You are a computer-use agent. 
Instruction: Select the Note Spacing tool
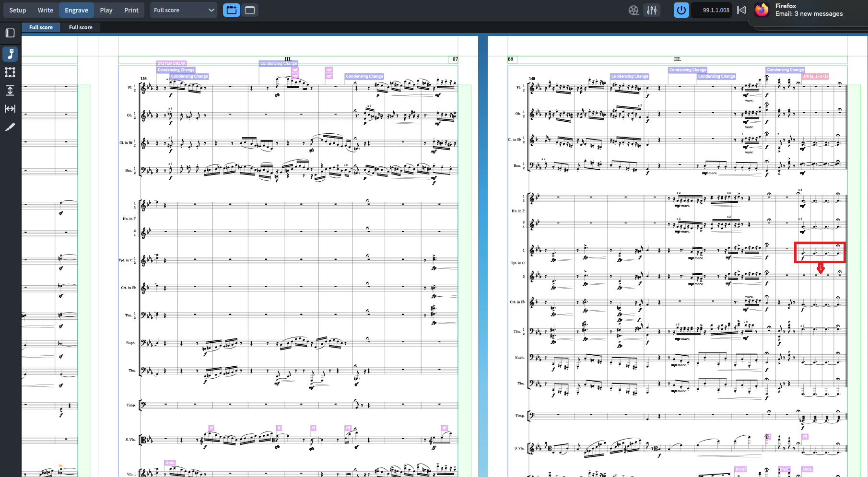pos(10,109)
